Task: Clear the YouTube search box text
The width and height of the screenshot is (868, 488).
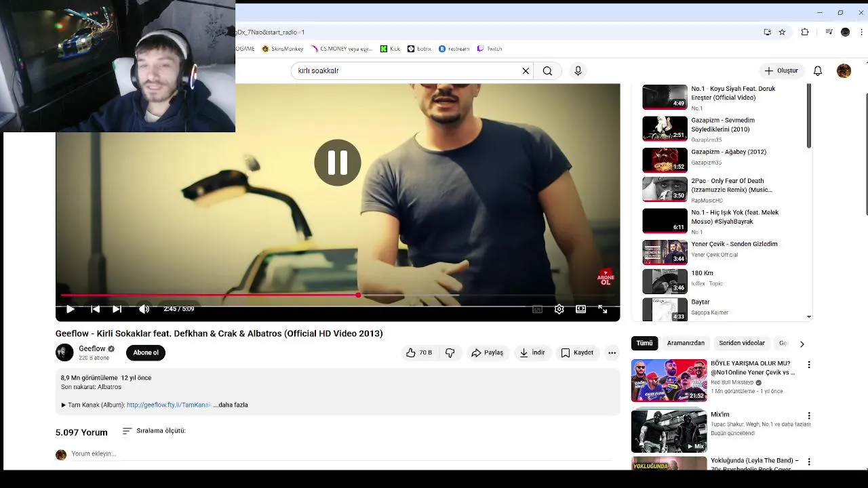Action: (x=526, y=70)
